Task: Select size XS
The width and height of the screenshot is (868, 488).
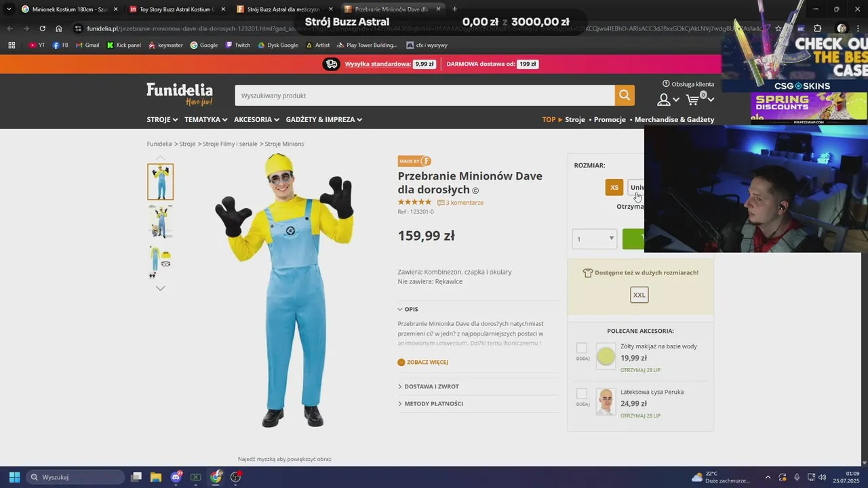Action: pos(614,188)
